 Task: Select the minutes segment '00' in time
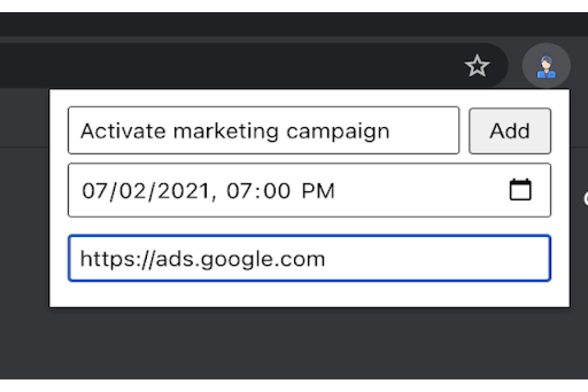pos(277,191)
